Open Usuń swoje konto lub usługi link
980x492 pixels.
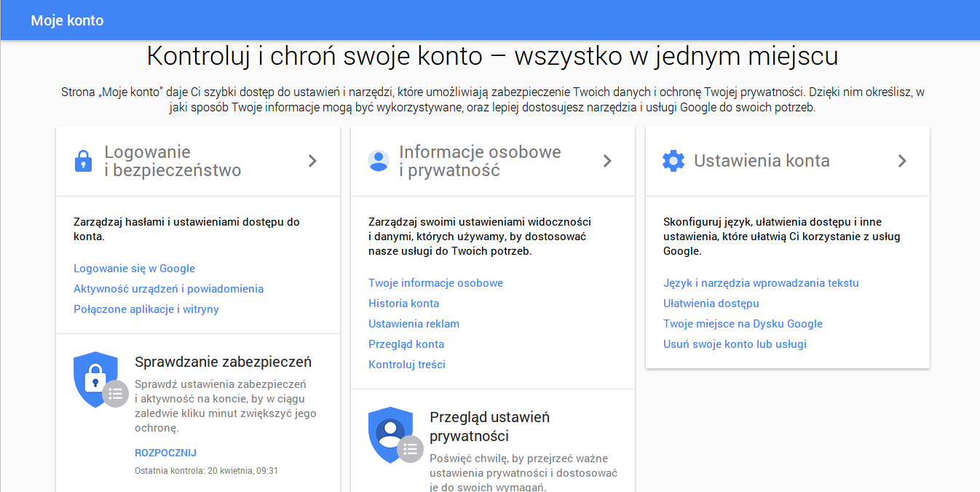735,344
